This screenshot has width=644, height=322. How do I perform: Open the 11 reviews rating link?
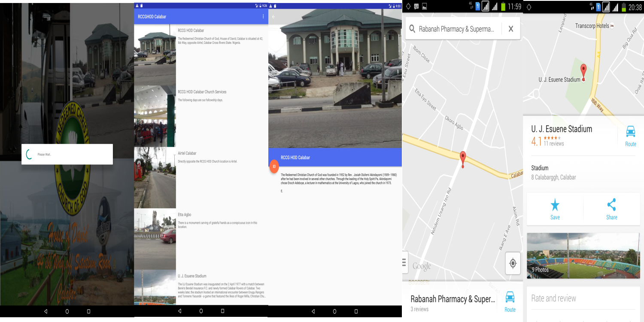point(553,143)
